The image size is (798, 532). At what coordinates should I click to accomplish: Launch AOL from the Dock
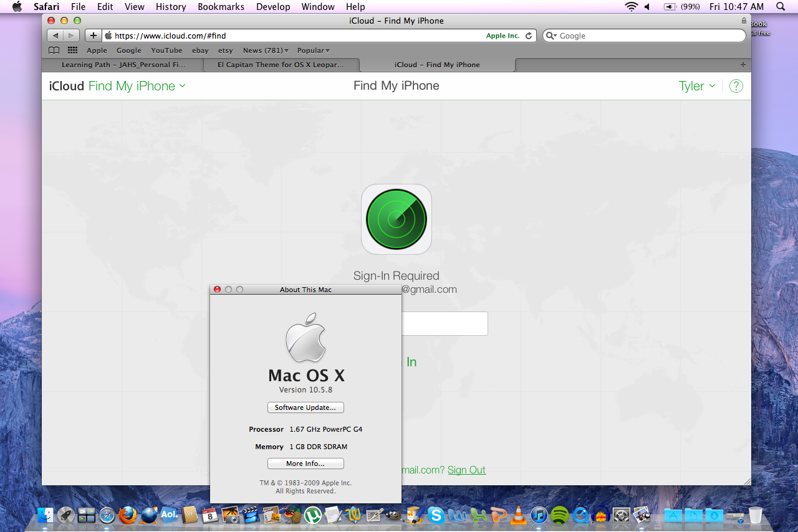pyautogui.click(x=169, y=515)
